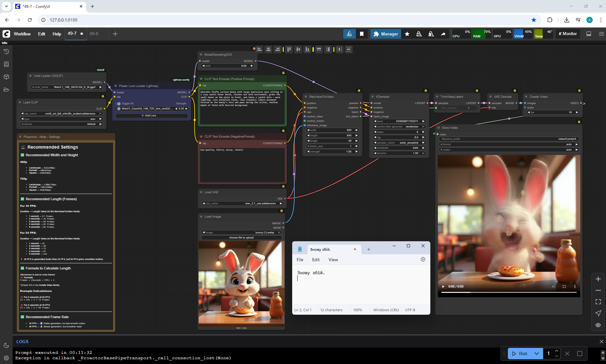The height and width of the screenshot is (364, 606).
Task: Click the align left toolbar icon
Action: click(260, 49)
